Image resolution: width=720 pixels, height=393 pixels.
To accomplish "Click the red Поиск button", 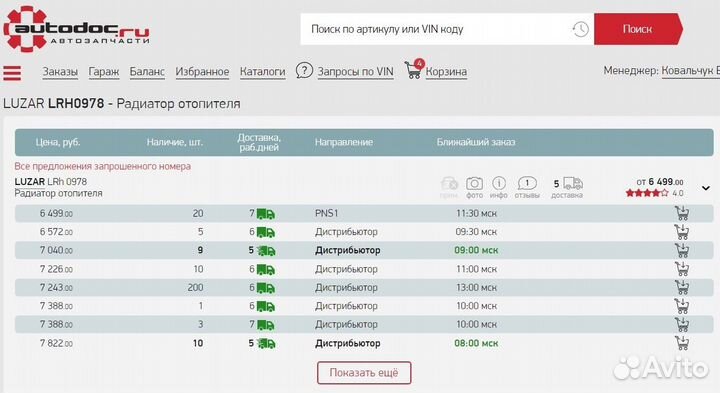I will pos(638,29).
